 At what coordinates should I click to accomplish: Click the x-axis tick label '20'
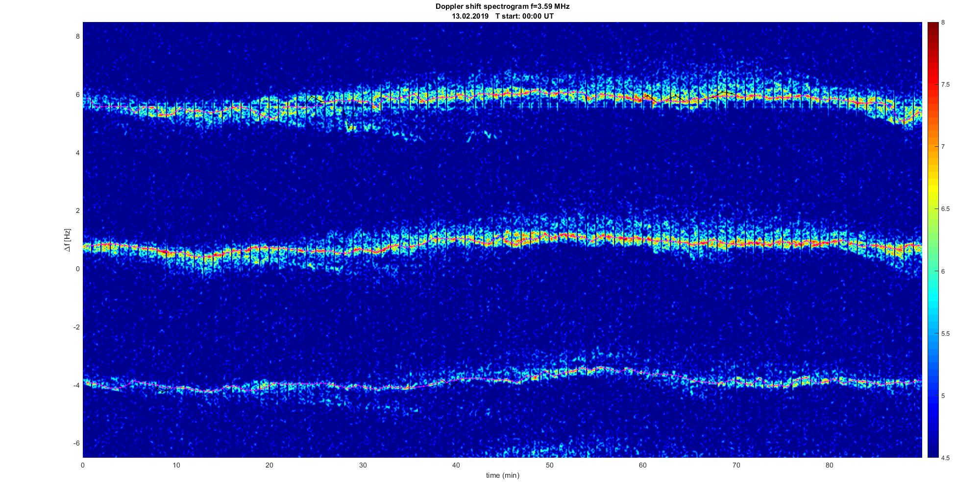pyautogui.click(x=269, y=466)
